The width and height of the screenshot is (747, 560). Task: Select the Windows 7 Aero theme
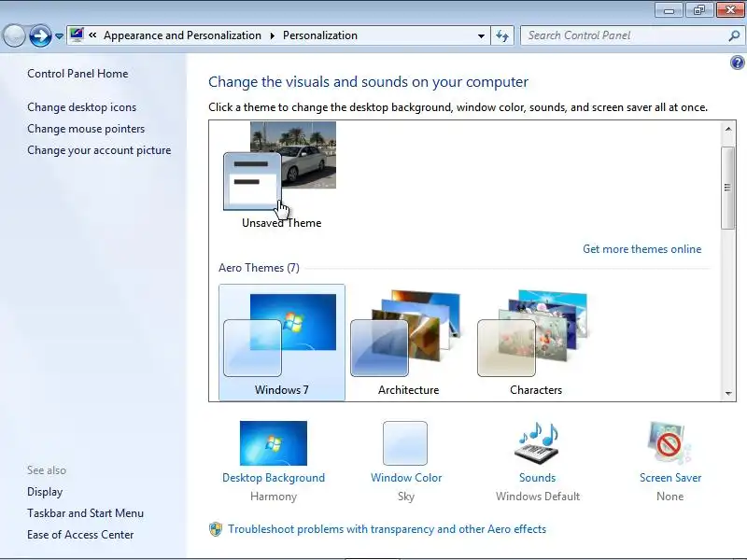click(282, 342)
